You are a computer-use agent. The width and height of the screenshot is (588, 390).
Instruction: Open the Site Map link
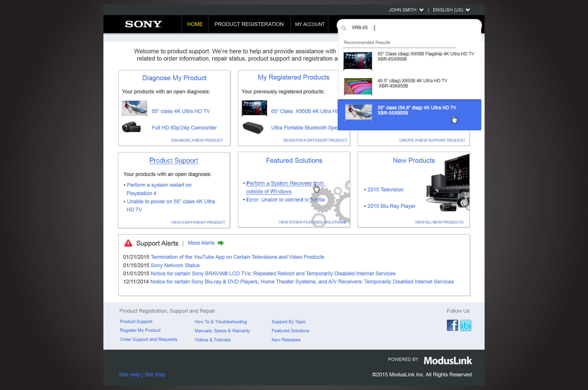click(x=155, y=374)
